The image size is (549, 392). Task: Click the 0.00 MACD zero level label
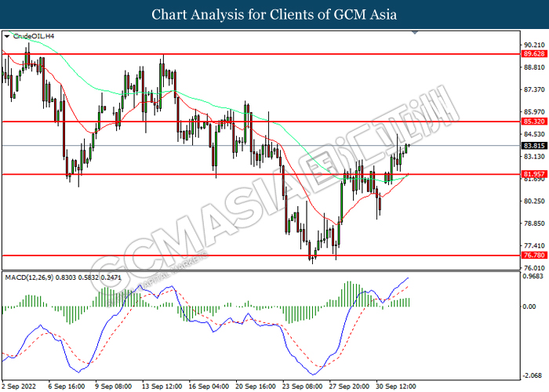[x=529, y=307]
